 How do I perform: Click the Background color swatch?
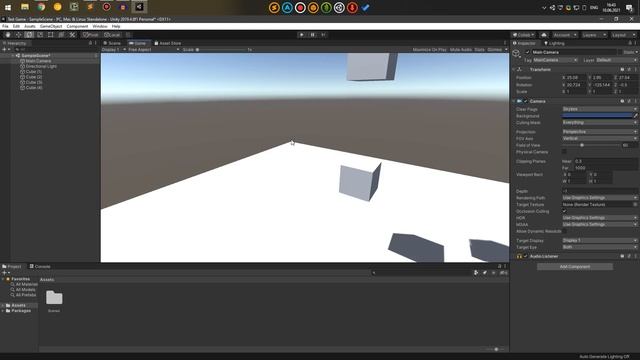click(x=597, y=116)
